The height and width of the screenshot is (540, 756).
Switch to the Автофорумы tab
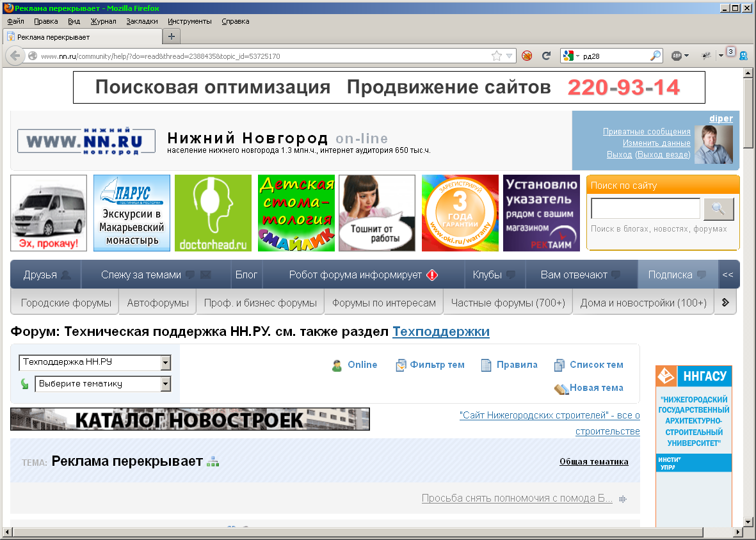(157, 303)
